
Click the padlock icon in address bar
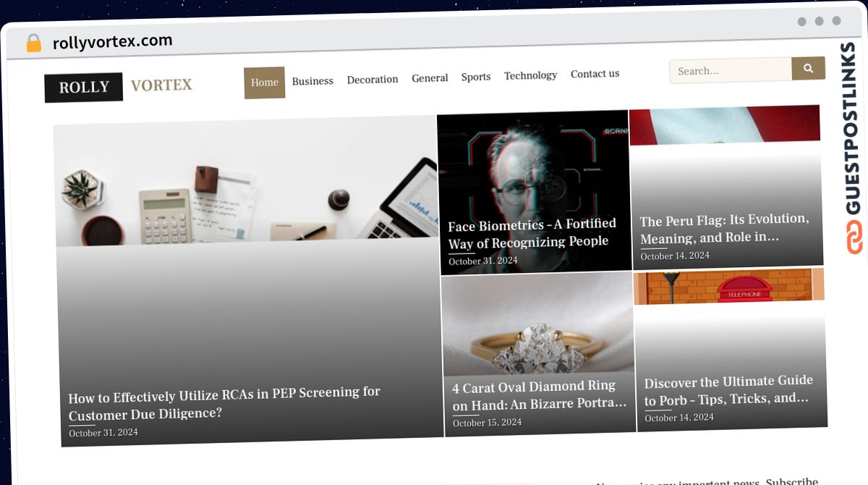click(34, 43)
